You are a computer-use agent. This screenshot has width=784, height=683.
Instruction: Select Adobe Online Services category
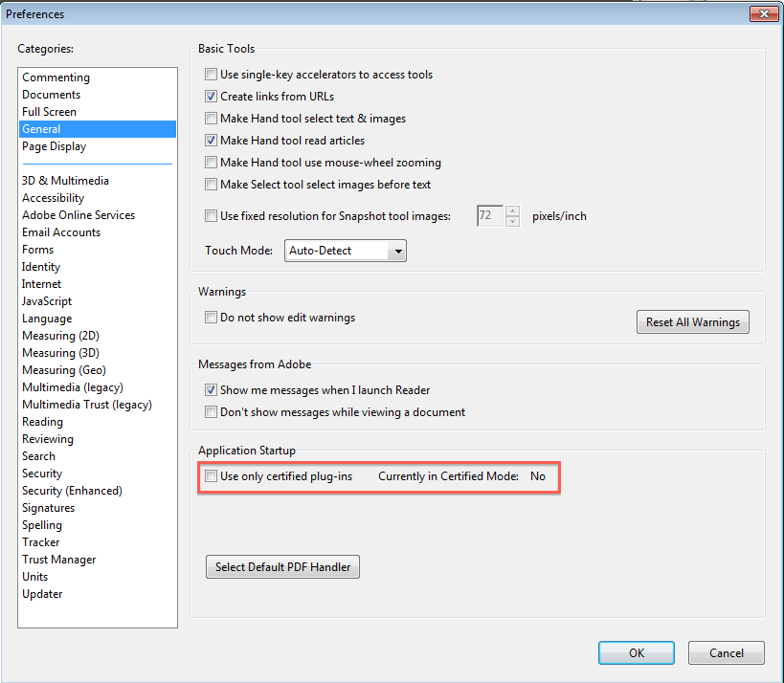(98, 215)
